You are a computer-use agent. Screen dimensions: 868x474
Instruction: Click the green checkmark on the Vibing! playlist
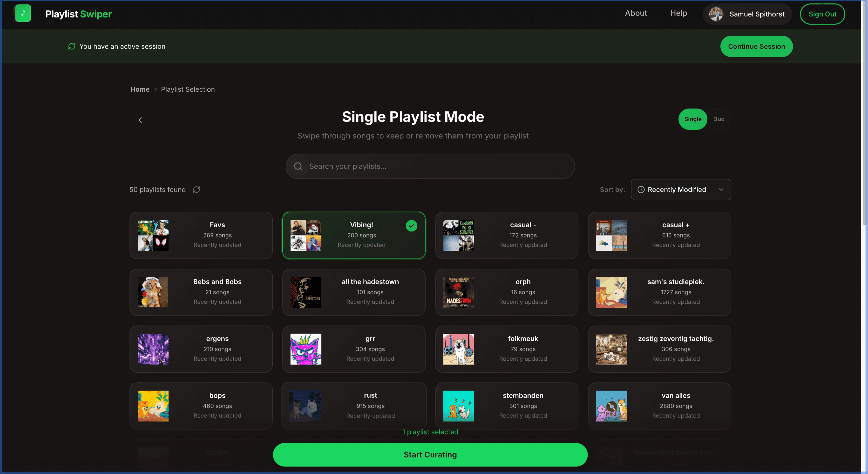(411, 226)
